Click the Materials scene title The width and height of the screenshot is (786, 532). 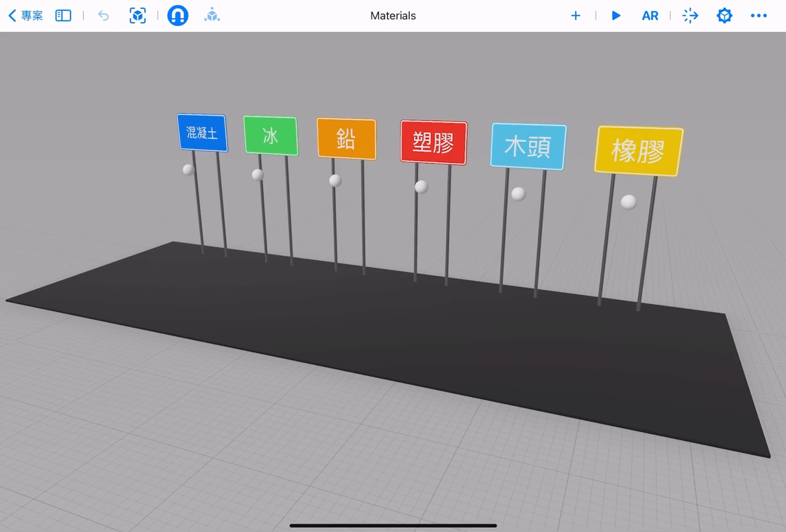pyautogui.click(x=393, y=16)
